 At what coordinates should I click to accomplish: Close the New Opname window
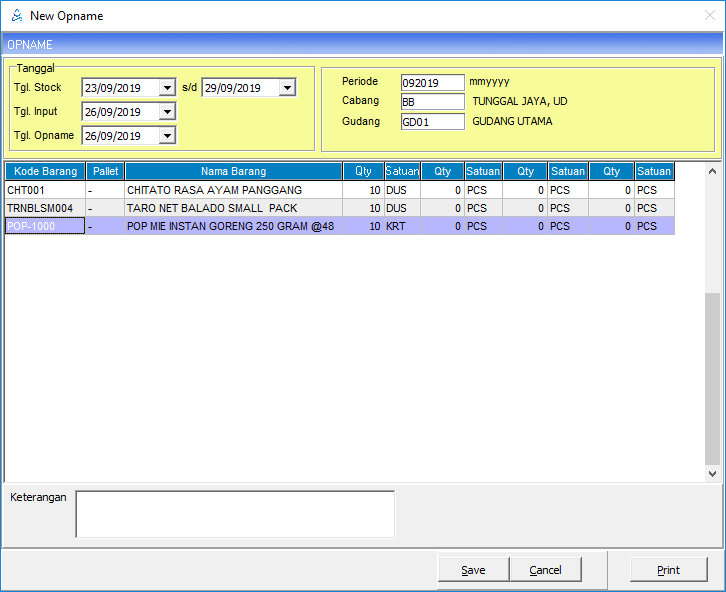point(709,15)
